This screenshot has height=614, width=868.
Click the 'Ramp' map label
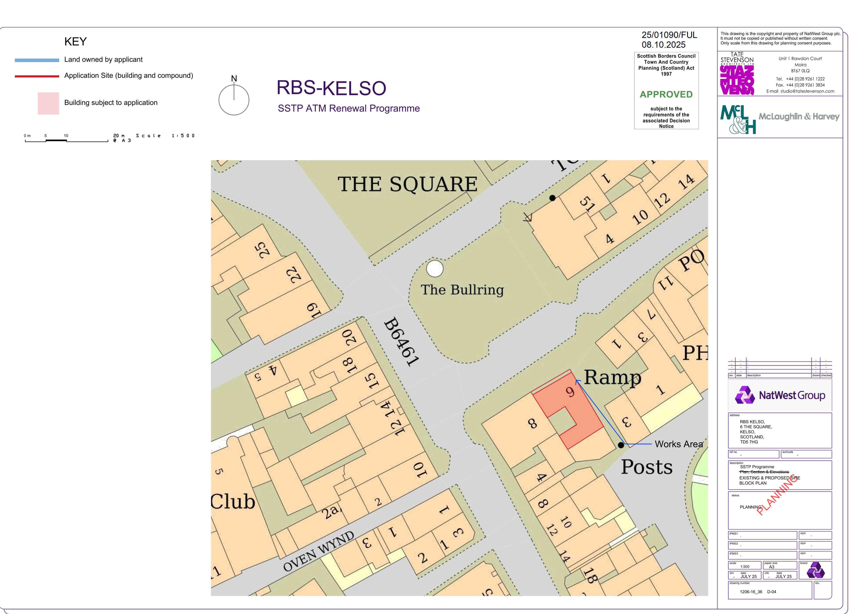(612, 378)
